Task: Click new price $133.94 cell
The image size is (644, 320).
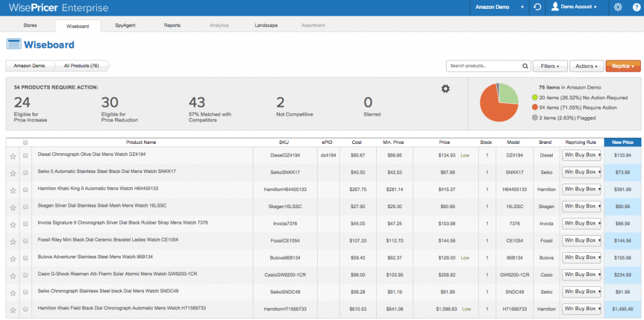Action: (623, 155)
